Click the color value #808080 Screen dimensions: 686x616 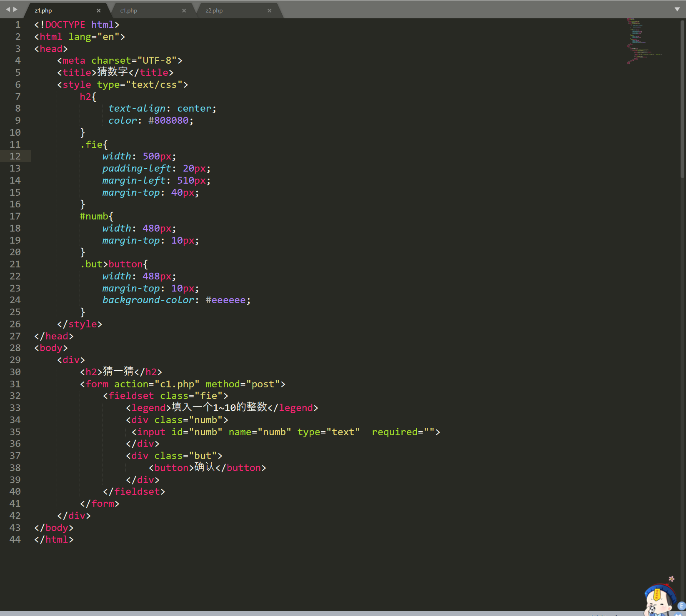pos(169,120)
